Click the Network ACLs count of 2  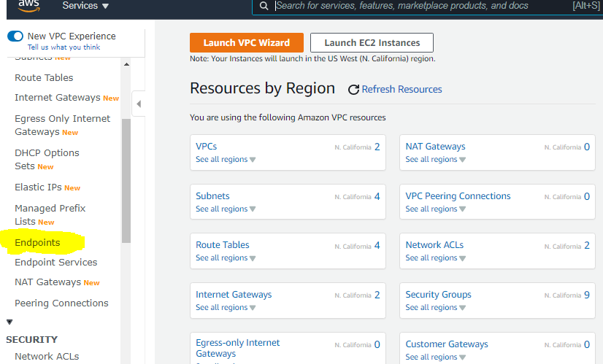tap(587, 245)
